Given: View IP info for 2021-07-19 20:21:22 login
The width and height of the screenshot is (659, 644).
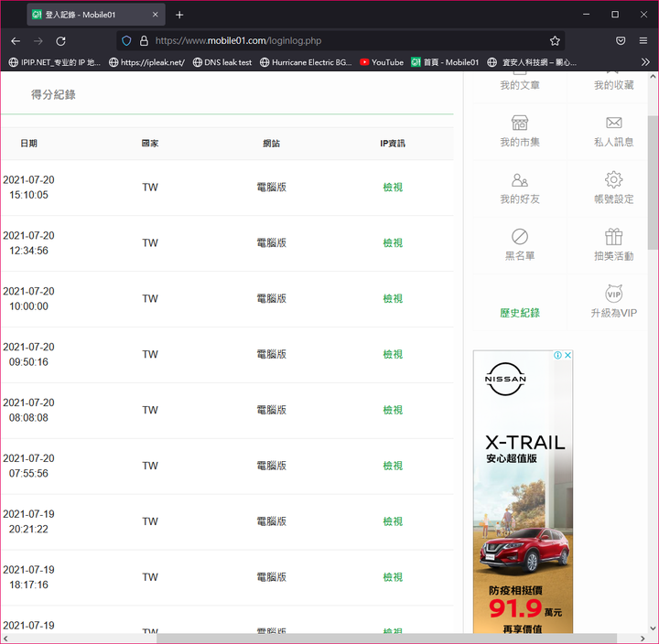Looking at the screenshot, I should tap(393, 521).
